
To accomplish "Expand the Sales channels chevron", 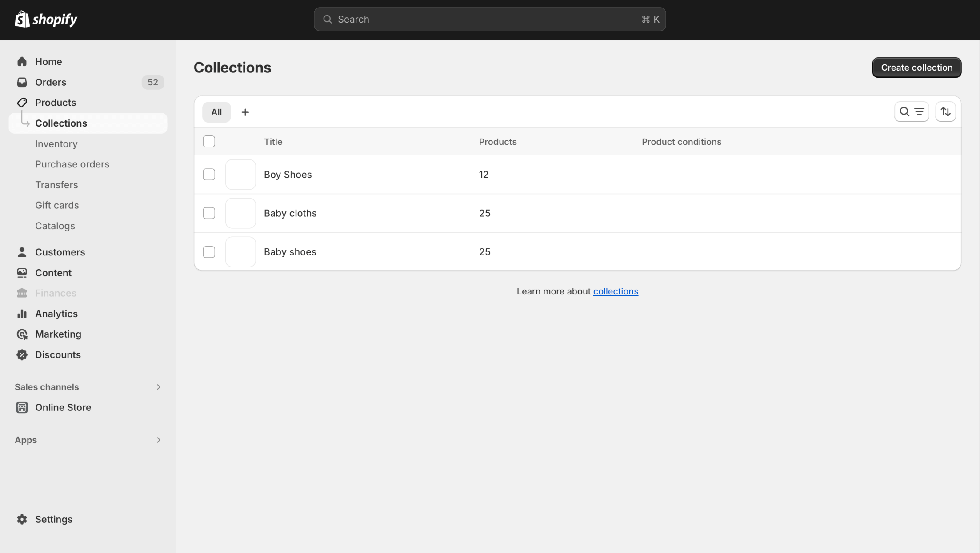I will click(x=158, y=387).
